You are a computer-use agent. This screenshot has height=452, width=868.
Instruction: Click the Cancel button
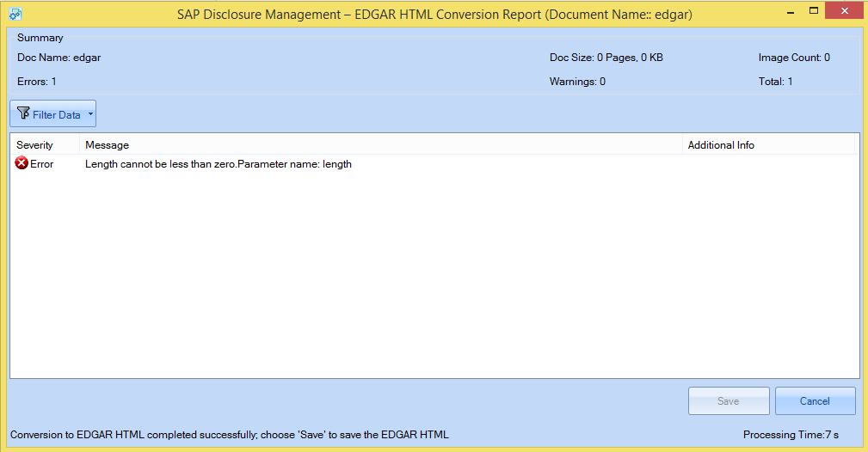tap(815, 401)
